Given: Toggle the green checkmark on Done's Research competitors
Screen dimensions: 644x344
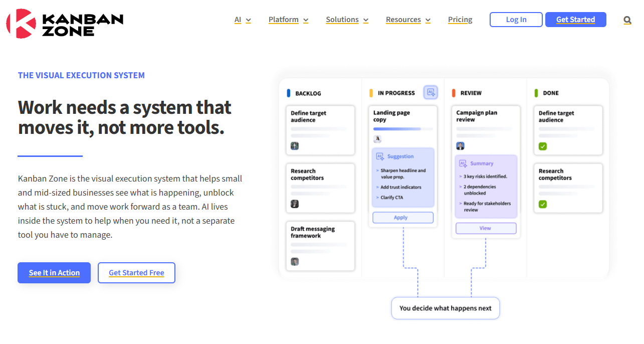Looking at the screenshot, I should coord(543,204).
